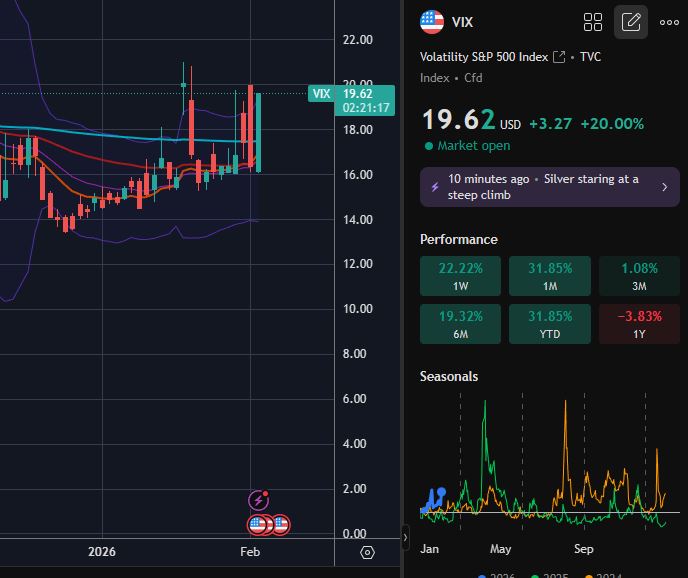Click the 14.00 price axis label

358,219
